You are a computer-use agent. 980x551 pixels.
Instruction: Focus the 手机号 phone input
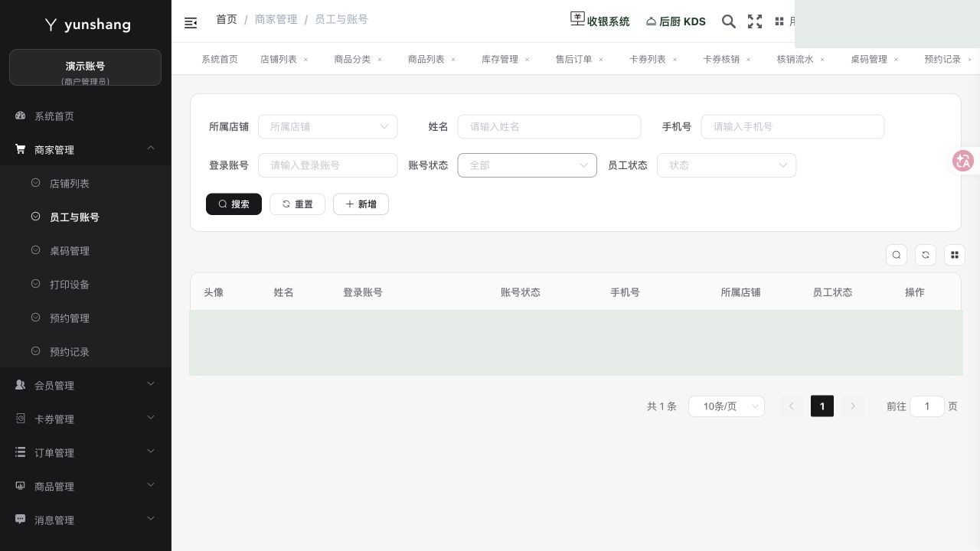click(x=792, y=127)
